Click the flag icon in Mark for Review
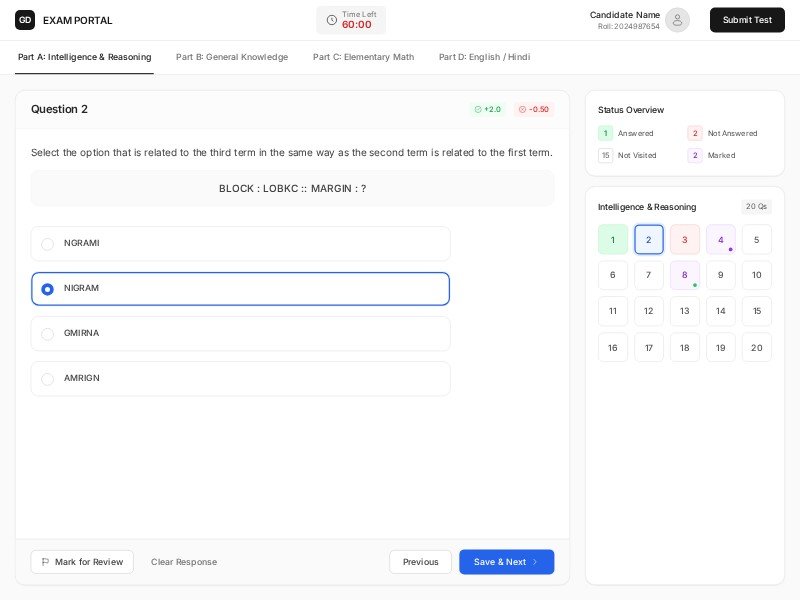800x600 pixels. point(45,562)
